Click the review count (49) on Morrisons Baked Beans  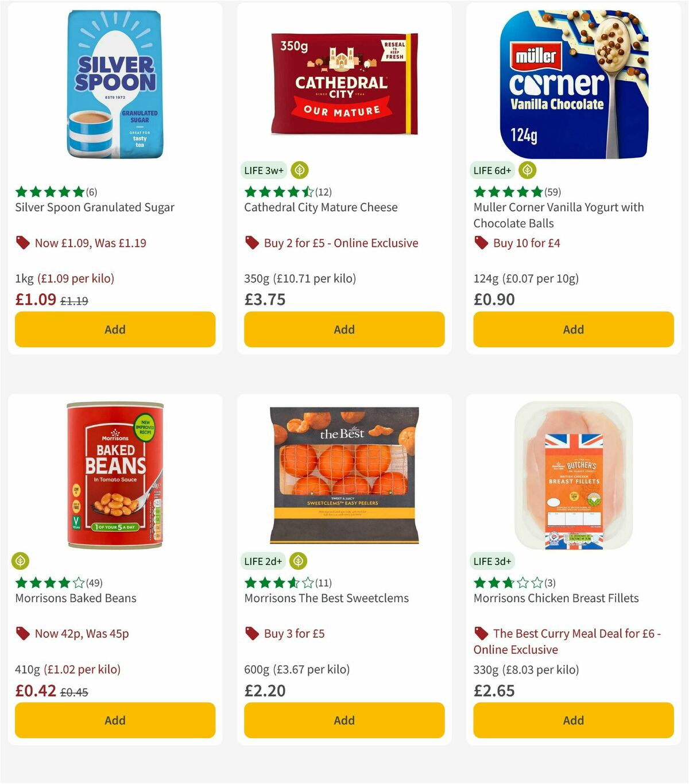pyautogui.click(x=95, y=582)
